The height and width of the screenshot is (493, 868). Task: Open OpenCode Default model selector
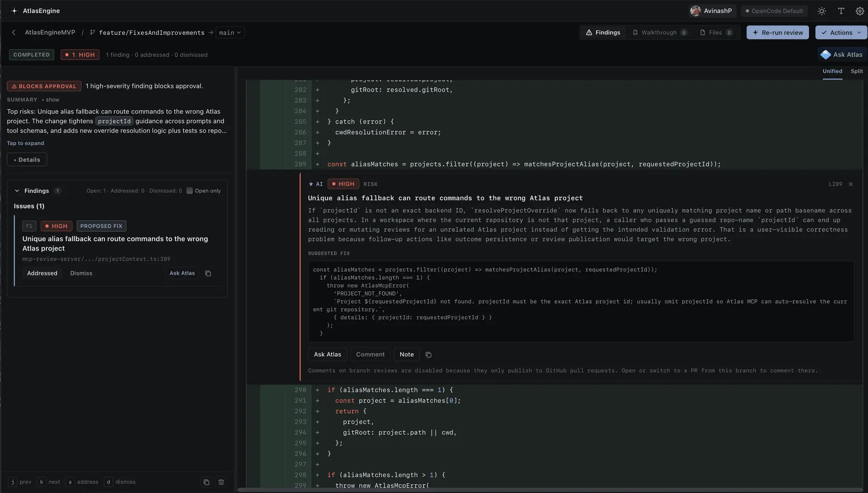click(x=774, y=11)
